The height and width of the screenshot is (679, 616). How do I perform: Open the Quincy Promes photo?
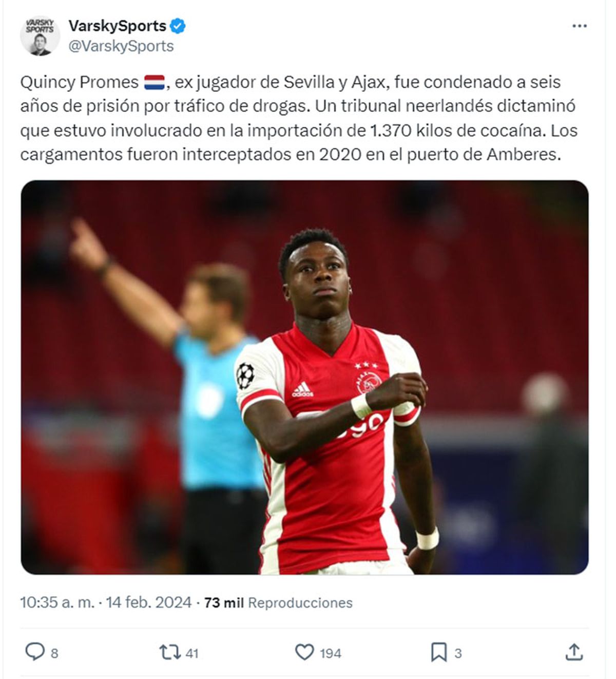click(x=304, y=377)
